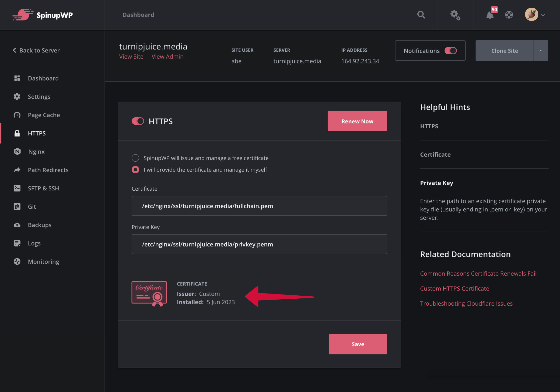Open Troubleshooting Cloudflare Issues link

coord(466,304)
